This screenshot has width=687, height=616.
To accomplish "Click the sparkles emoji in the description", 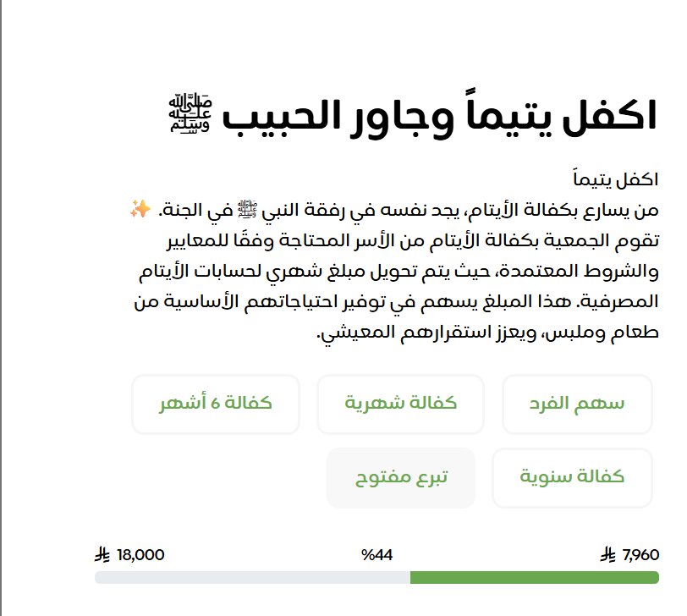I will point(140,210).
